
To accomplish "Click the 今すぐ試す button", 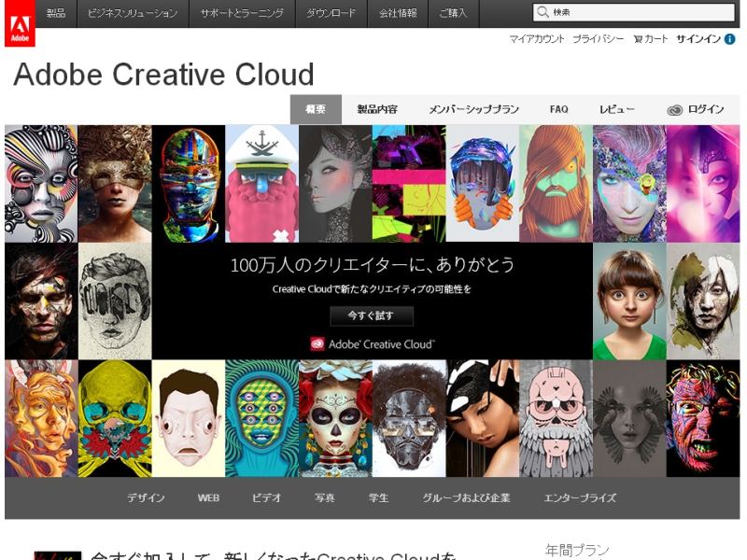I will [x=372, y=315].
